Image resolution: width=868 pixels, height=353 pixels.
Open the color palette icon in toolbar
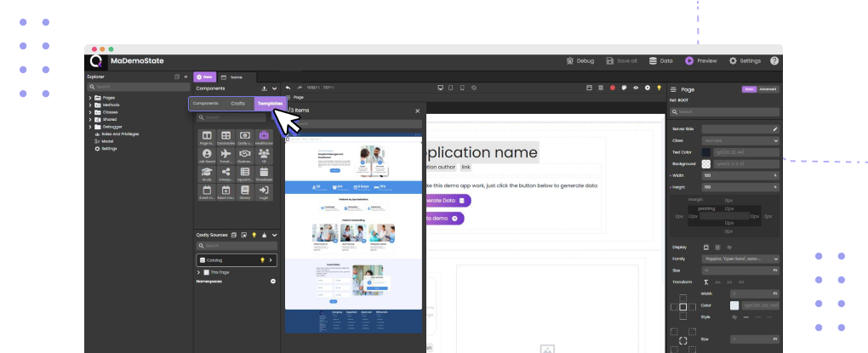[x=624, y=88]
